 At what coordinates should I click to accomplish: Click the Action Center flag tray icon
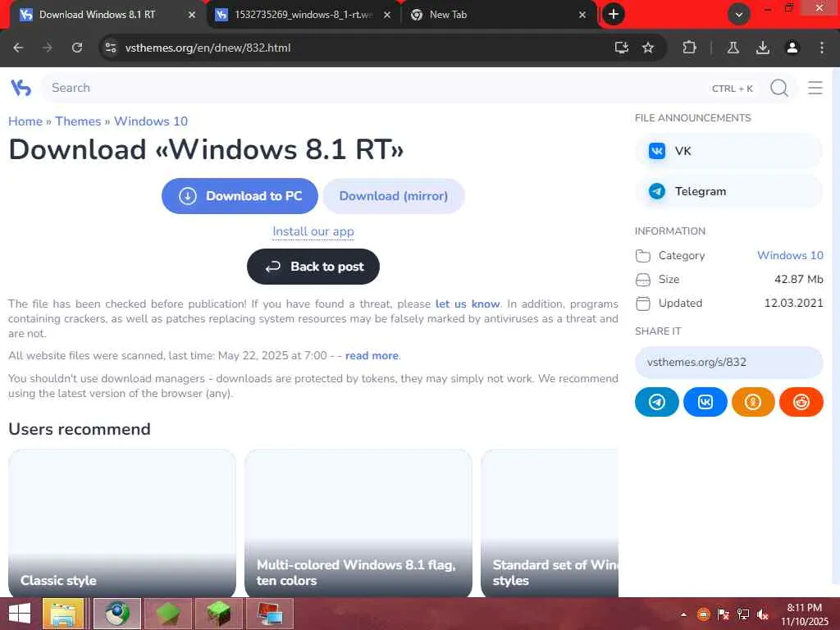724,615
